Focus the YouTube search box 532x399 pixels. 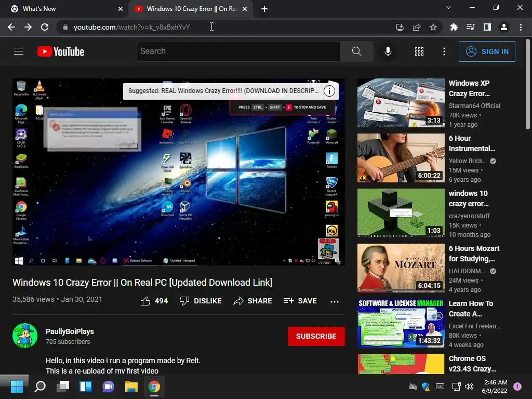(x=238, y=51)
